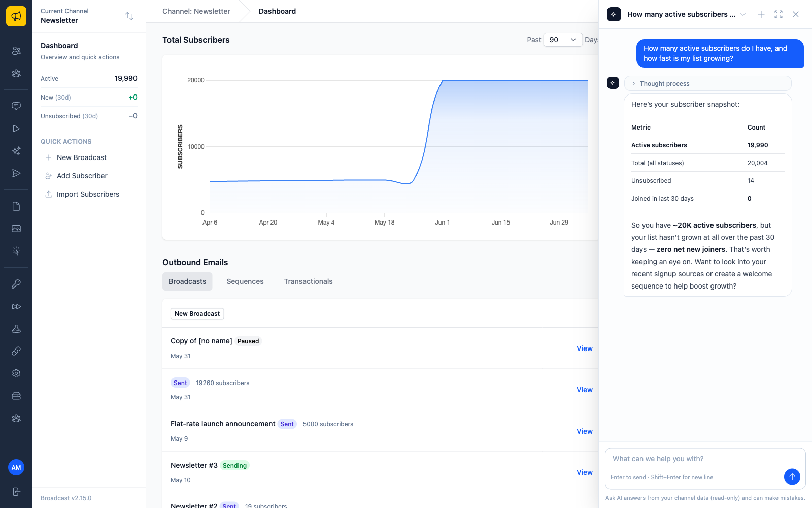This screenshot has width=812, height=508.
Task: View the broadcast sent to 19260 subscribers
Action: tap(585, 390)
